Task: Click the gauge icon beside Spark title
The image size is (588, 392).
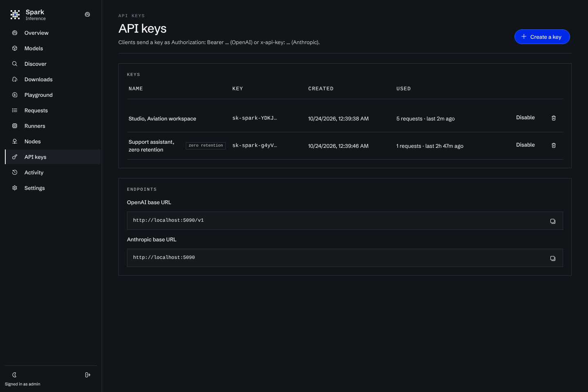Action: pos(87,14)
